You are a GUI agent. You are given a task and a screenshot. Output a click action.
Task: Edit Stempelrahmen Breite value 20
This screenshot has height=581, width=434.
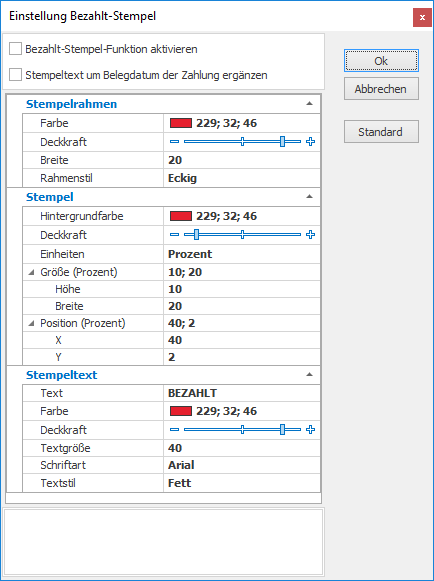[242, 160]
